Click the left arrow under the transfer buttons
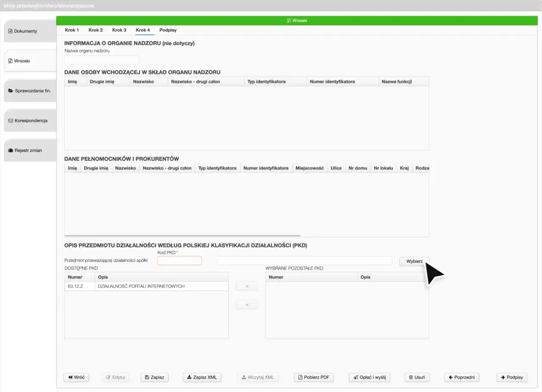The width and height of the screenshot is (542, 392). pyautogui.click(x=247, y=304)
